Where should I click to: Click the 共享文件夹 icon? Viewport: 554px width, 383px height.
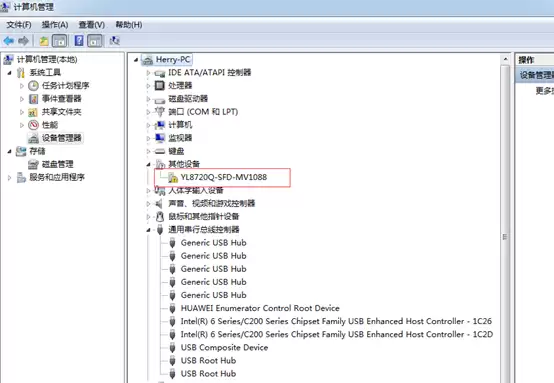click(33, 112)
